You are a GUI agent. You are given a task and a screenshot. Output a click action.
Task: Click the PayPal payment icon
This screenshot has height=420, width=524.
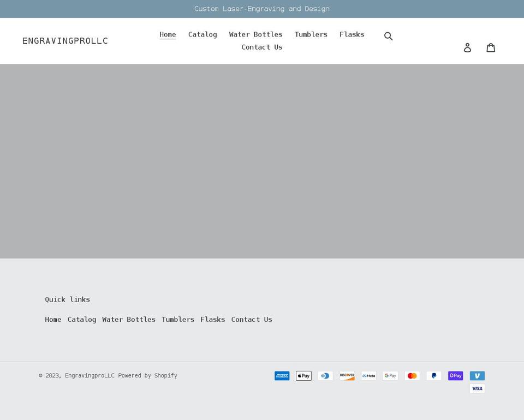click(434, 376)
